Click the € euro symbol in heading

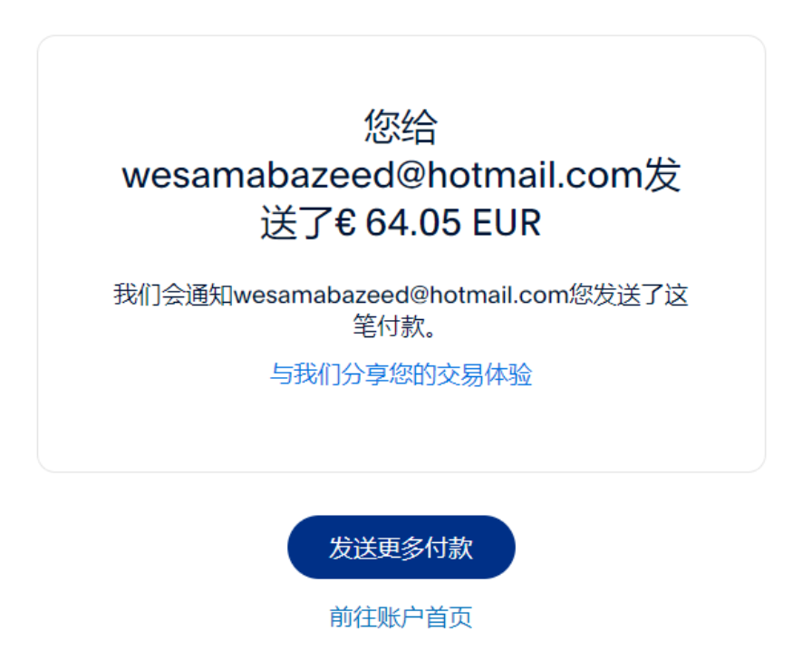345,223
